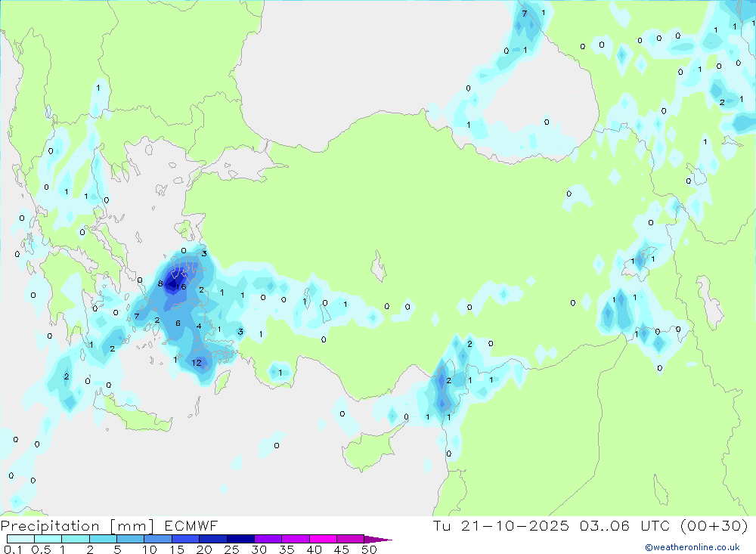
Task: Click the '4' precipitation value on the map
Action: pyautogui.click(x=199, y=327)
